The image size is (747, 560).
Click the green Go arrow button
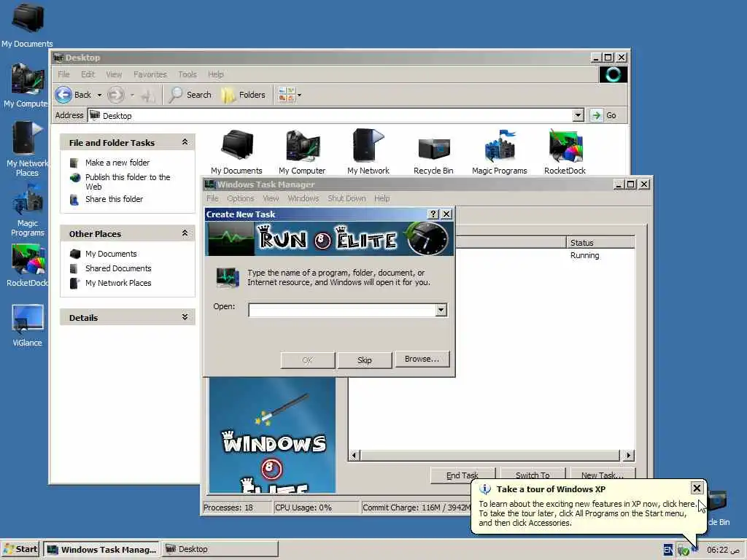coord(596,115)
